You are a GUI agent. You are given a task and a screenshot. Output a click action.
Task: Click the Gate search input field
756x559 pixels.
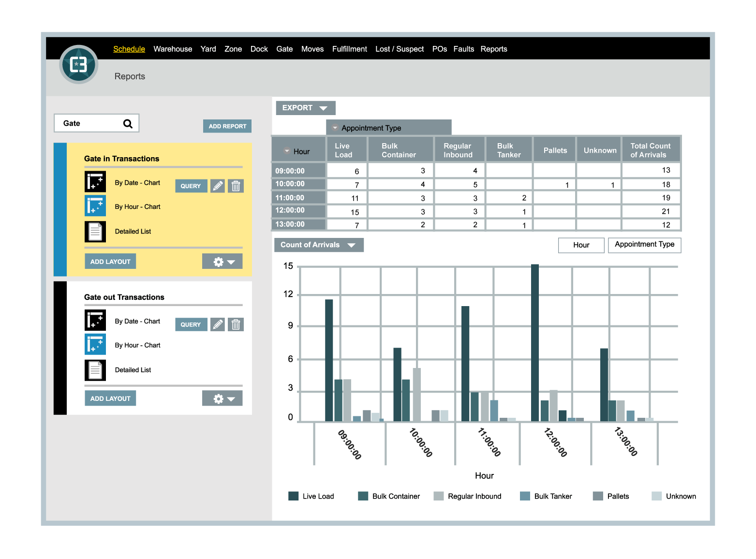pyautogui.click(x=97, y=123)
